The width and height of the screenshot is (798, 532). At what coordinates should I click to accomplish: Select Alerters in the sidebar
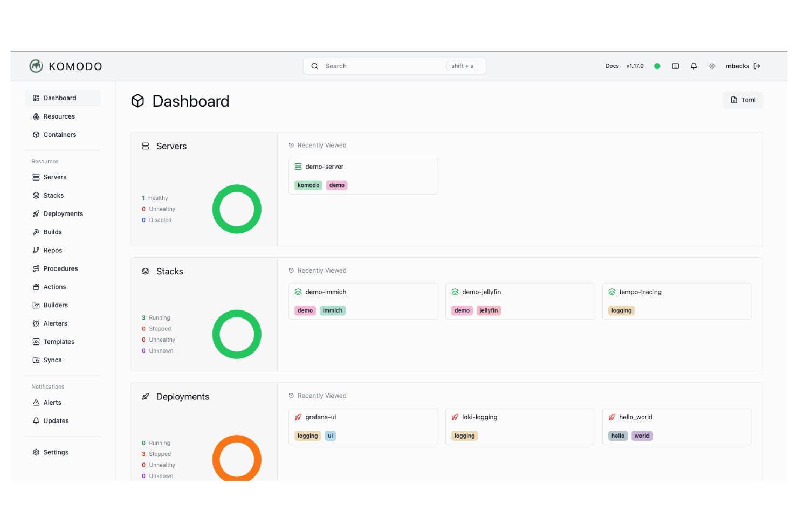[x=36, y=323]
